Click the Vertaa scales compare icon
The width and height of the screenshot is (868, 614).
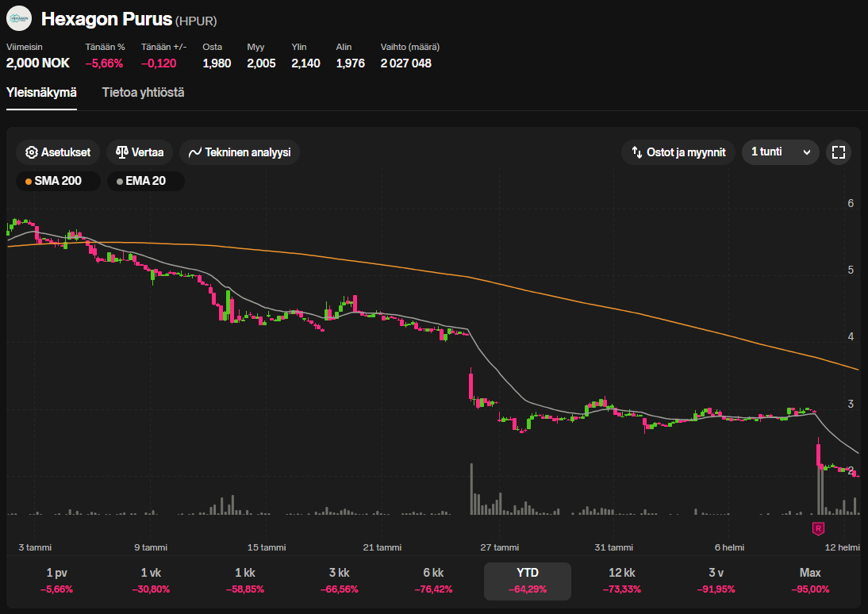(x=121, y=152)
